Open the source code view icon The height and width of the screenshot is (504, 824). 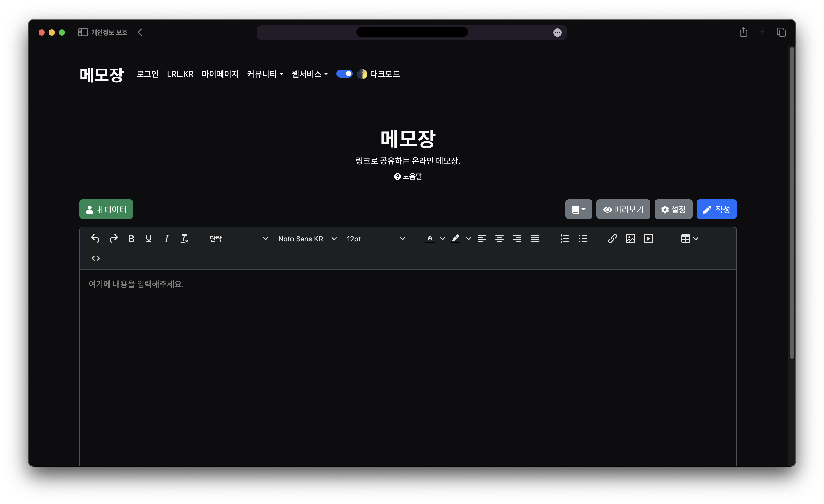click(96, 258)
